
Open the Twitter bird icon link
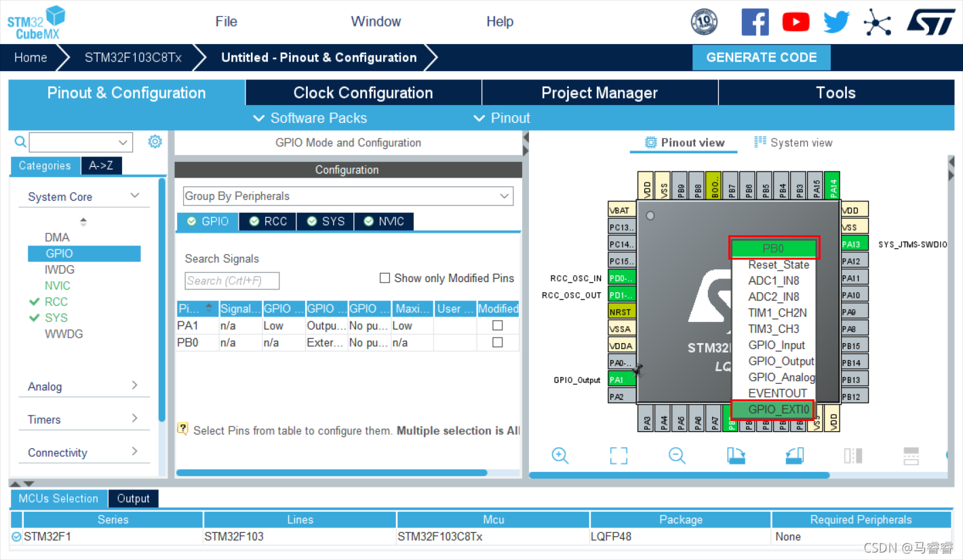(x=837, y=22)
